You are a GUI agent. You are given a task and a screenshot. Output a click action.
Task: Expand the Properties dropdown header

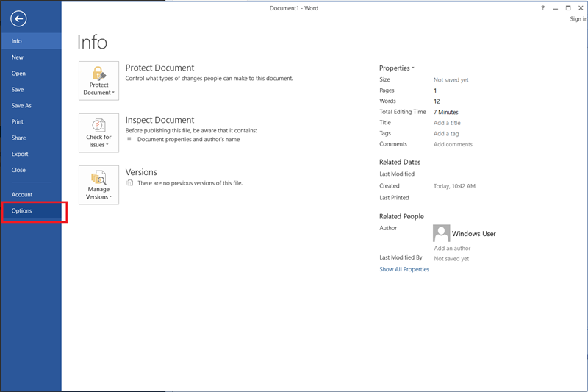397,68
